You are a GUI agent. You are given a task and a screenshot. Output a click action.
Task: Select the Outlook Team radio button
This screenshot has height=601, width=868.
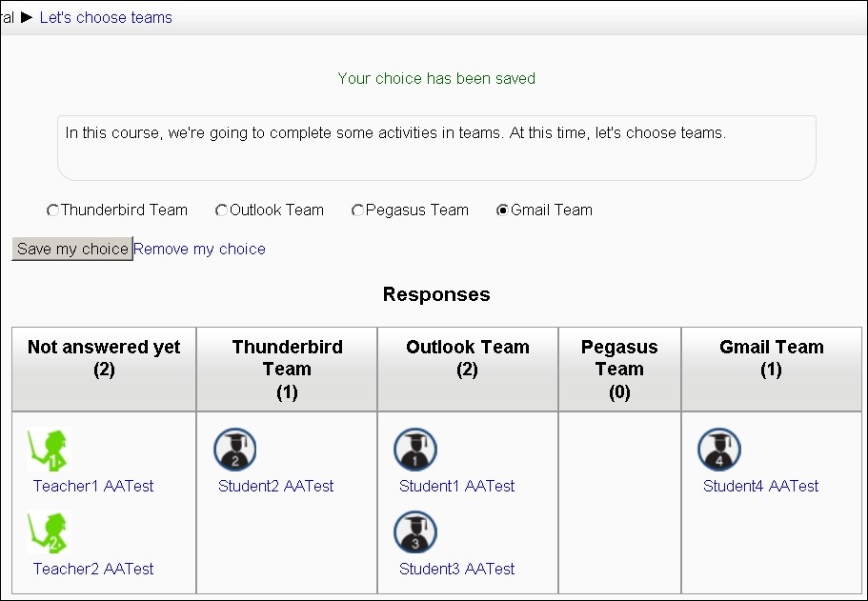(221, 210)
